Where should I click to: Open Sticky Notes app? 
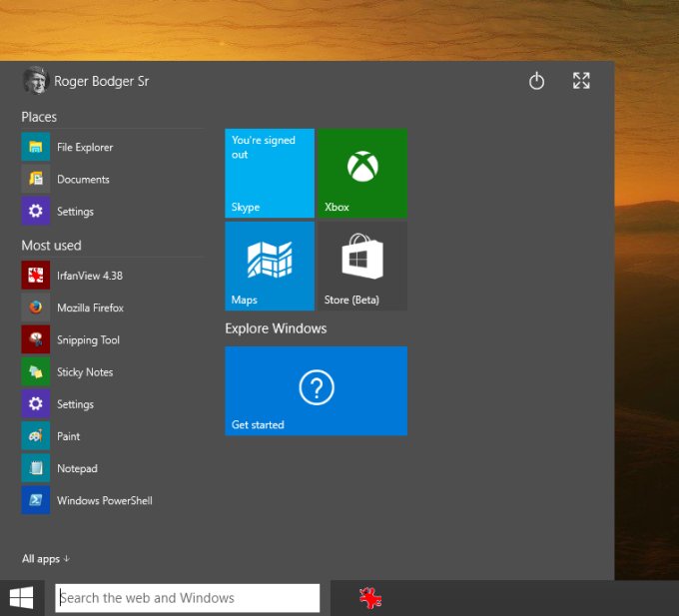coord(84,372)
